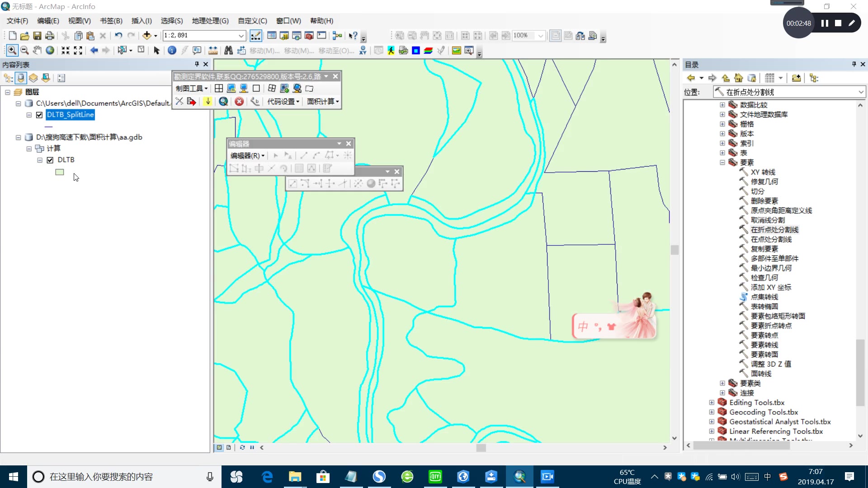Open the 编辑(E) menu
868x488 pixels.
click(x=48, y=21)
